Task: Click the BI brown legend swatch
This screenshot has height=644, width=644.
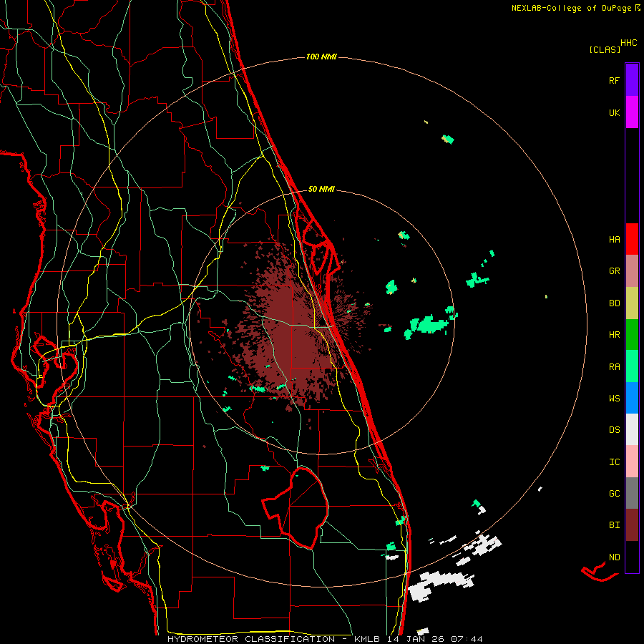Action: (632, 525)
